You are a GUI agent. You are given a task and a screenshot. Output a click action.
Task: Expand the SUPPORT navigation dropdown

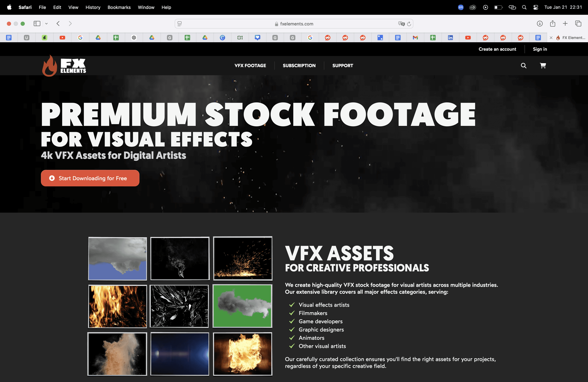[342, 65]
